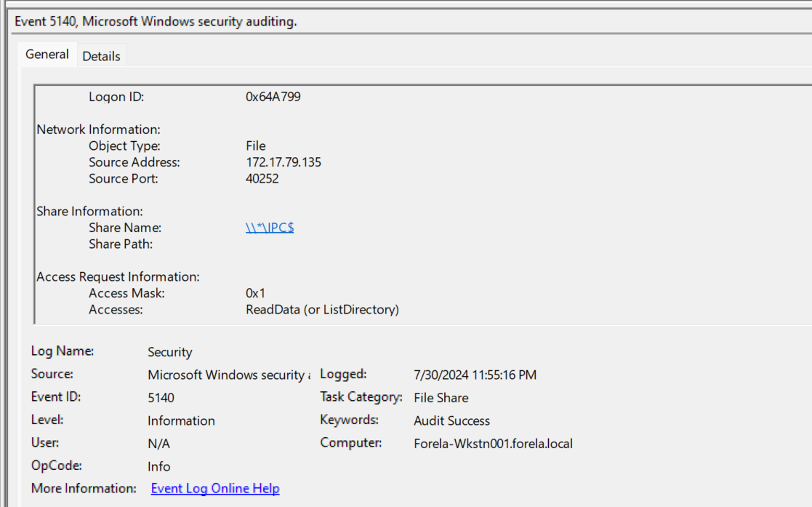Click the Access Mask value 0x1
812x507 pixels.
coord(255,293)
